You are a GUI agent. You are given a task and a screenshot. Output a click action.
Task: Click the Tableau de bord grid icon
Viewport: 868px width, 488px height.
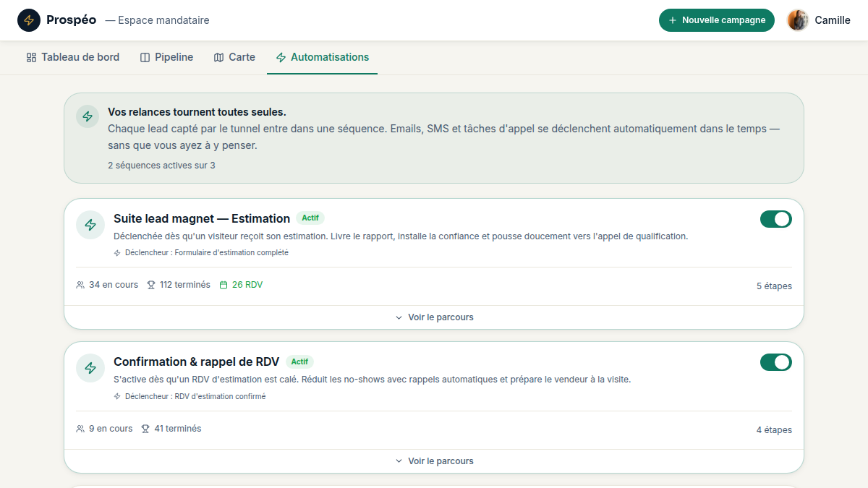[31, 57]
